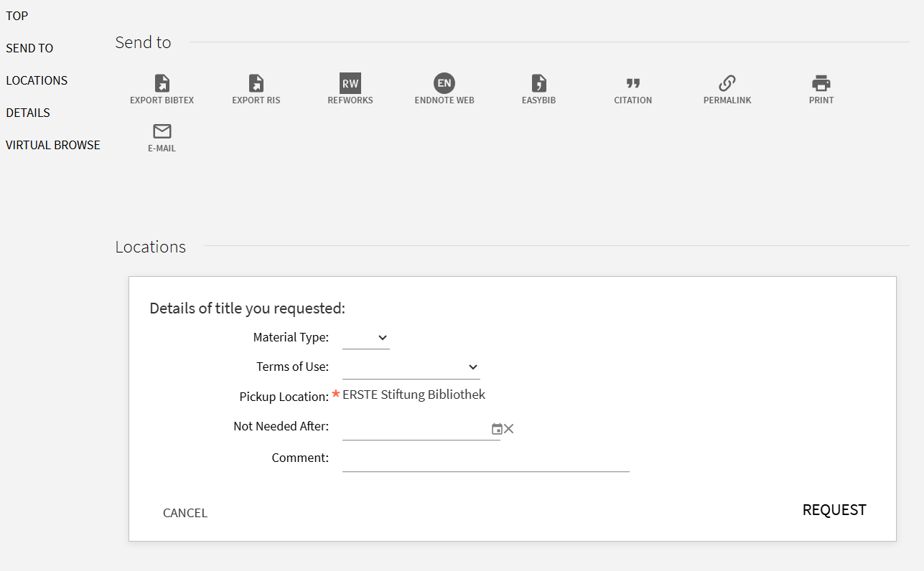Viewport: 924px width, 571px height.
Task: Click into the Comment field
Action: 486,459
